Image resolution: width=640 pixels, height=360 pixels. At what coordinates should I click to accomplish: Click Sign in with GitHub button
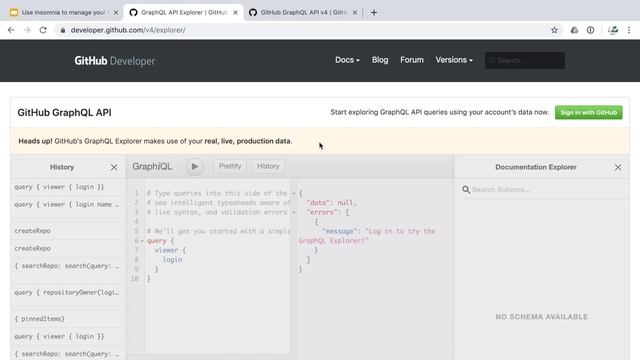pos(589,113)
